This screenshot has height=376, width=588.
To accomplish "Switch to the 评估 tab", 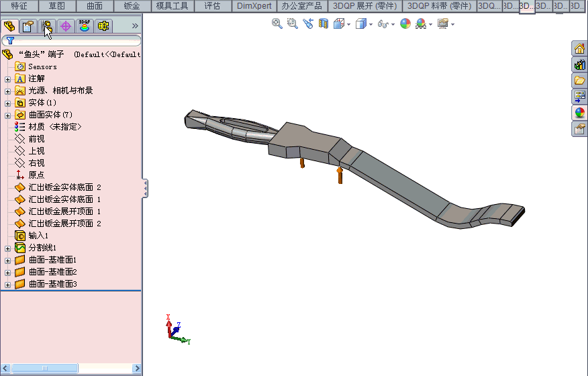I will (213, 6).
